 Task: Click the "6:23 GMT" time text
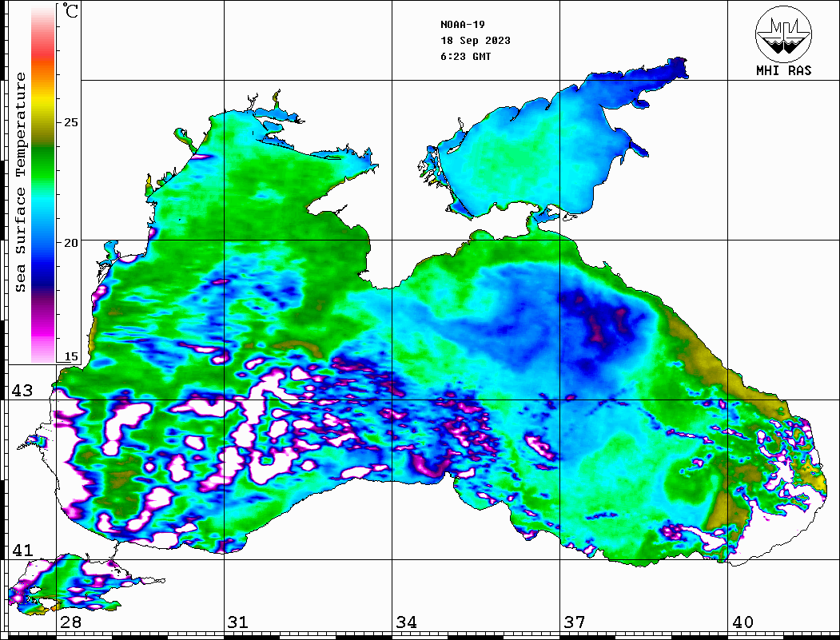tap(465, 56)
